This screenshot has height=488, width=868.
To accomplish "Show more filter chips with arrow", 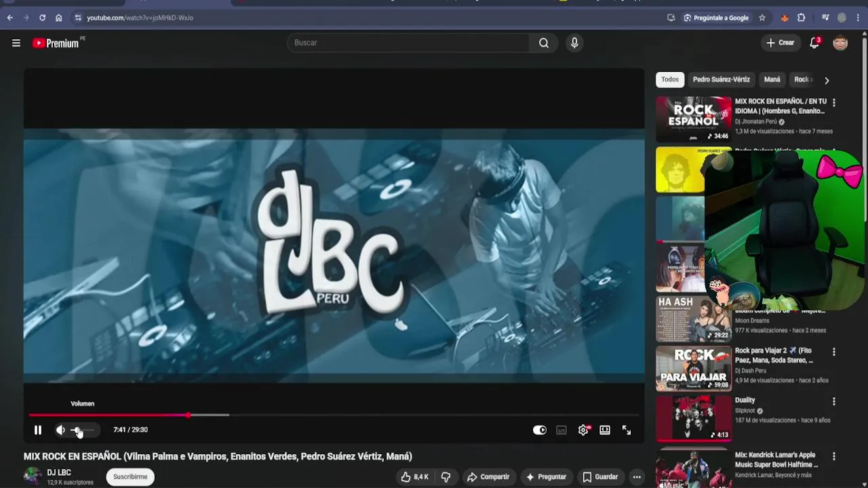I will (826, 80).
